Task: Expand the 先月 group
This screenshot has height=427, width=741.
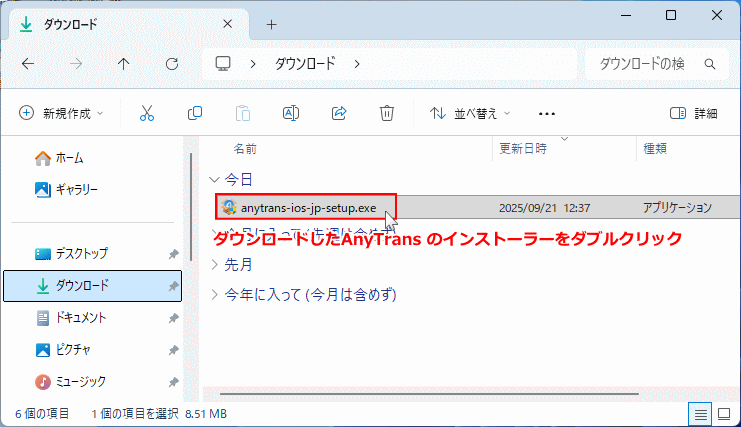Action: [215, 265]
